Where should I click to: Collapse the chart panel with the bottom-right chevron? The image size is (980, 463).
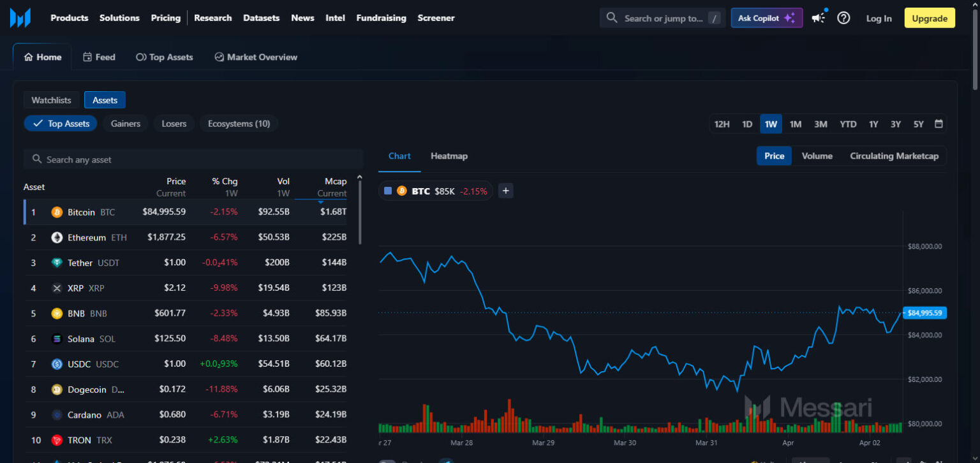[974, 458]
